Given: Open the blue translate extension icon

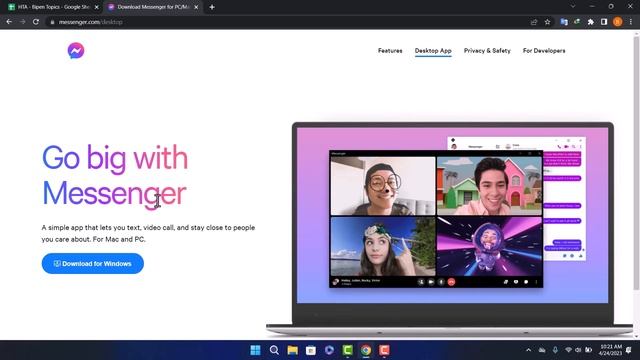Looking at the screenshot, I should [564, 22].
